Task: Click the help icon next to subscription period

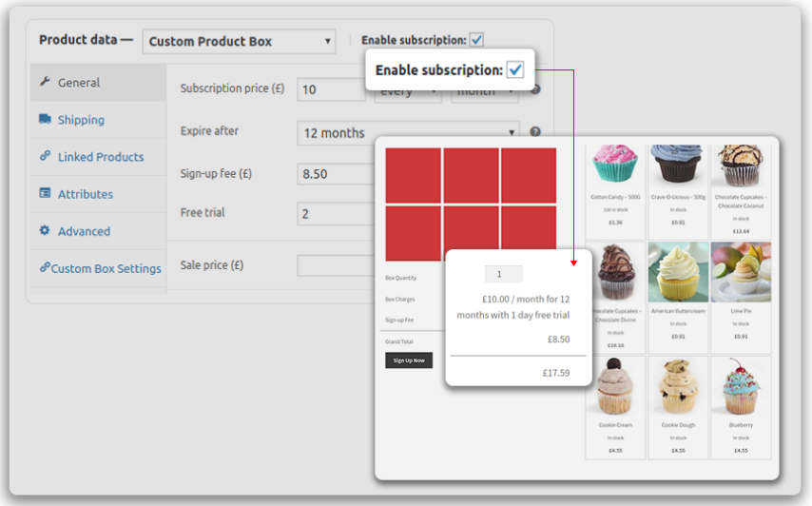Action: pyautogui.click(x=535, y=89)
